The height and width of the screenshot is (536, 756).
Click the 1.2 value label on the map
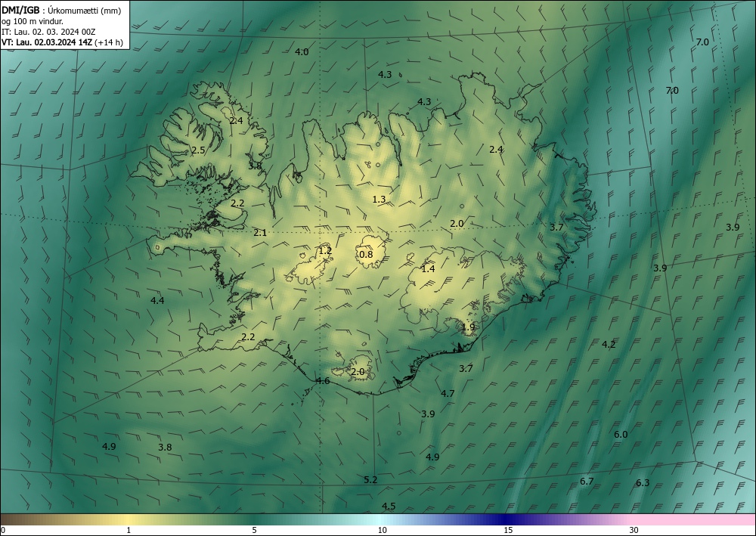[x=325, y=251]
